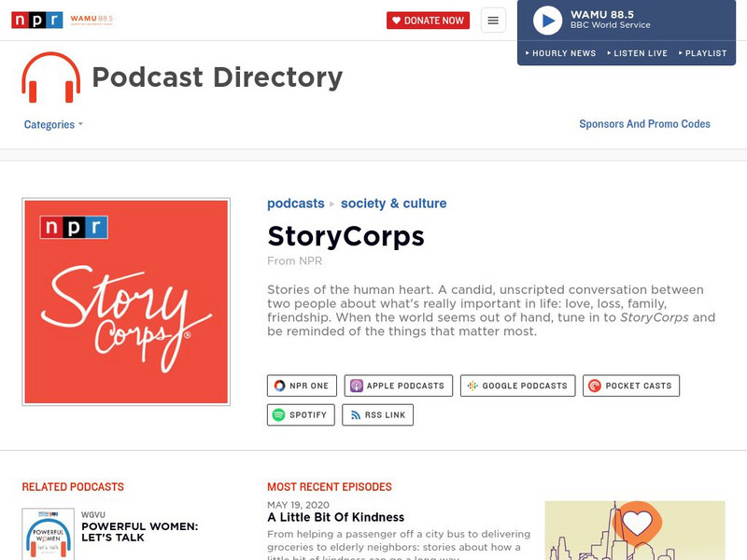Select Listen Live in the player

click(638, 53)
